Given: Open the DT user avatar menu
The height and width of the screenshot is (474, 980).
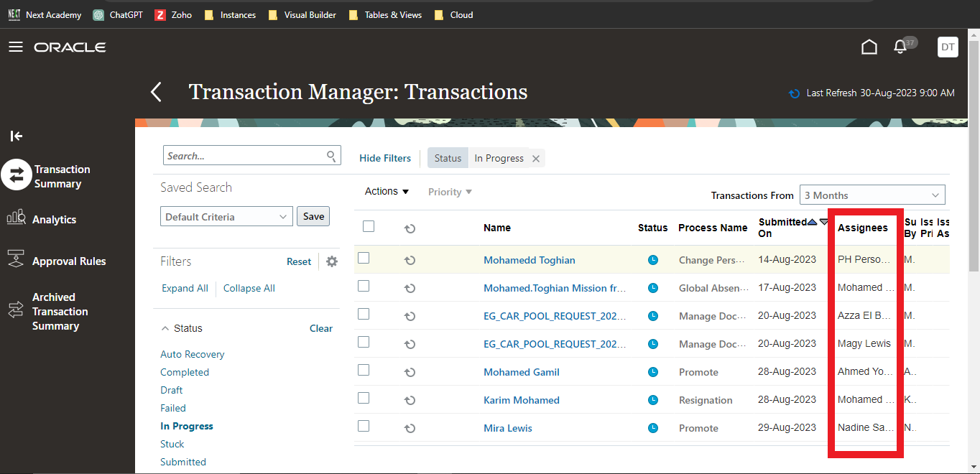Looking at the screenshot, I should coord(948,47).
